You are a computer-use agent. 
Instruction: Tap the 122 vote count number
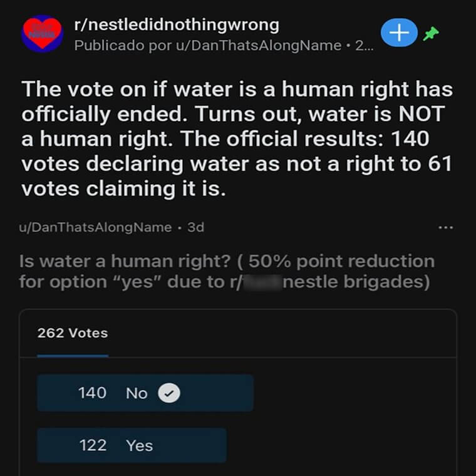93,445
